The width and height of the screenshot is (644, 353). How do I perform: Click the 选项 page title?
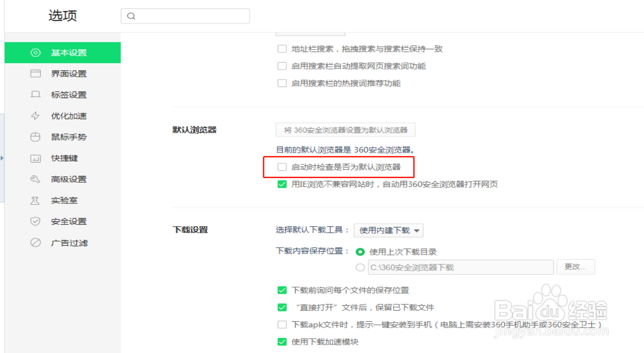63,16
